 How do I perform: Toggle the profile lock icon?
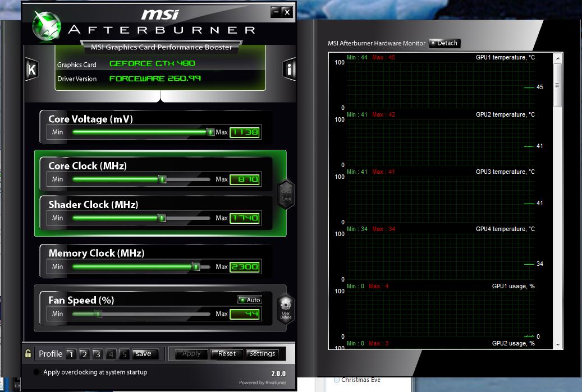[28, 353]
